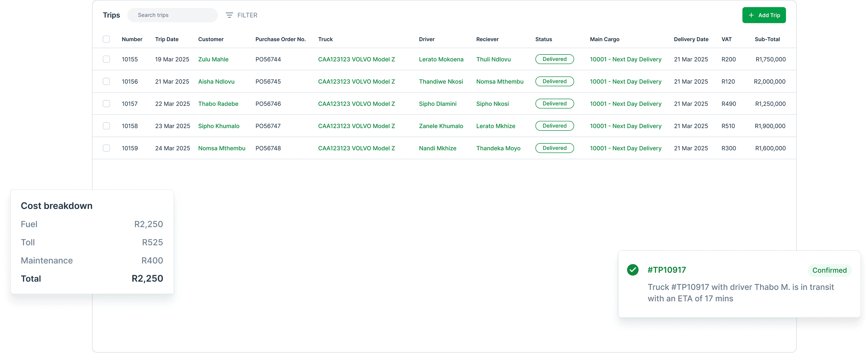Image resolution: width=868 pixels, height=353 pixels.
Task: Click the Delivered status badge for 10158
Action: 554,126
